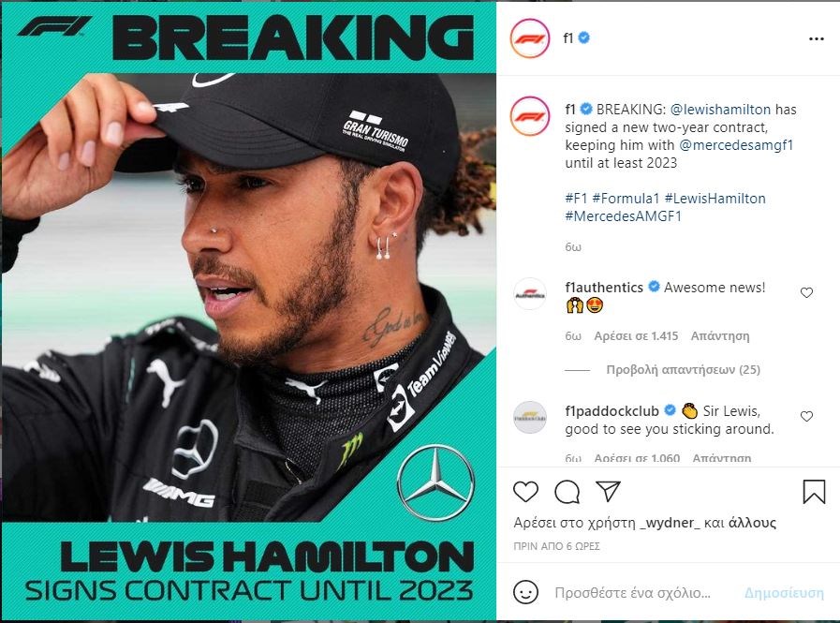The width and height of the screenshot is (840, 623).
Task: Open the comment bubble icon
Action: tap(567, 492)
